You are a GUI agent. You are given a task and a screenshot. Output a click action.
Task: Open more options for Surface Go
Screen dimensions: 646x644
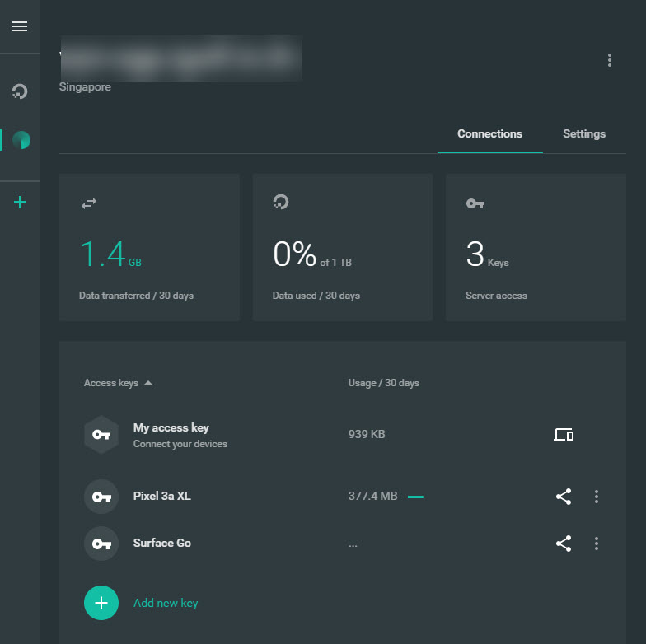(597, 544)
